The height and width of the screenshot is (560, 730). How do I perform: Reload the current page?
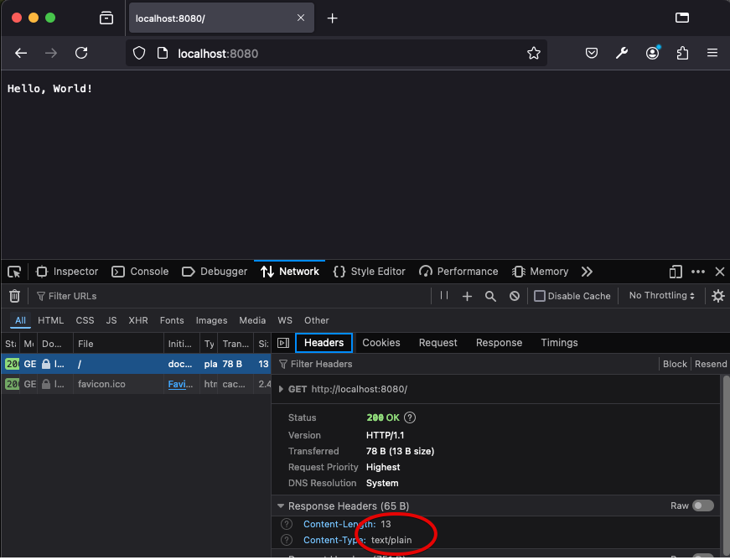point(81,54)
